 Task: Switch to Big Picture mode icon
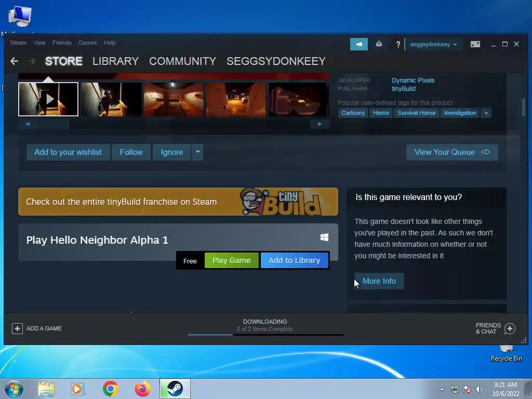click(475, 44)
